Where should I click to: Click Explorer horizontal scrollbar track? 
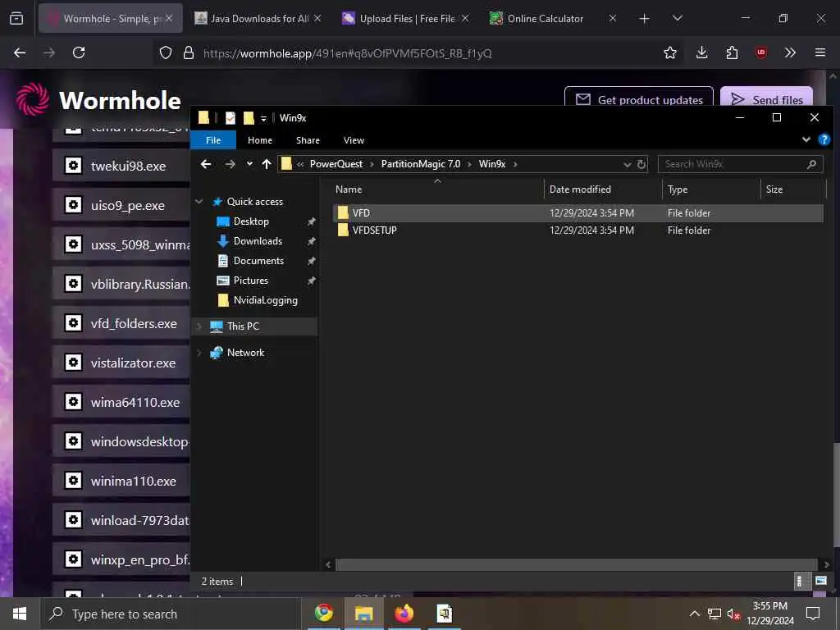[576, 564]
